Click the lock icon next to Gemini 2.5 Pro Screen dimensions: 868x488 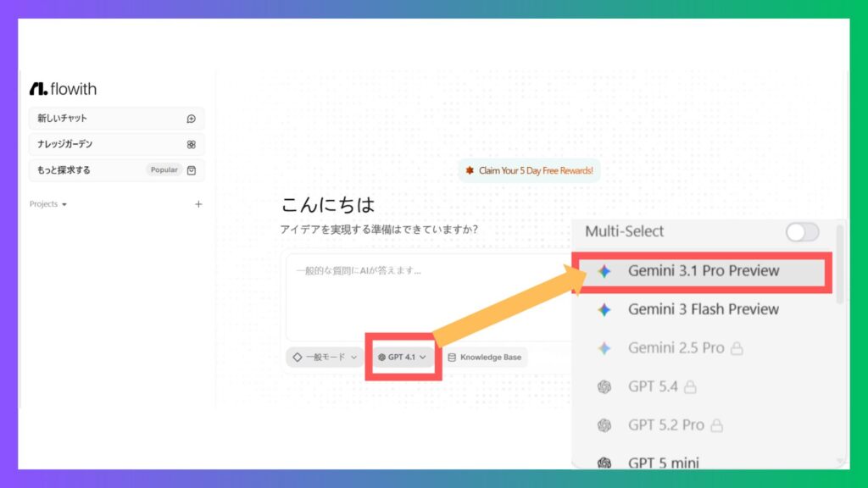point(737,348)
